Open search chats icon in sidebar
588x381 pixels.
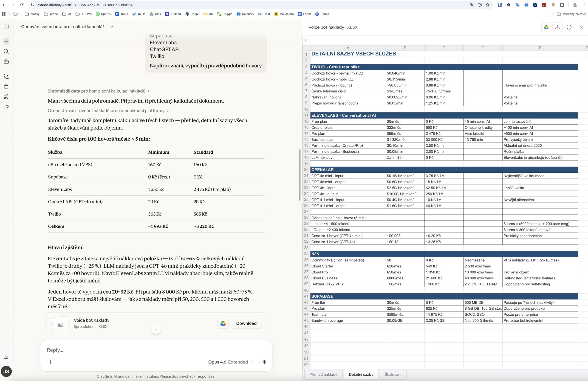[6, 51]
